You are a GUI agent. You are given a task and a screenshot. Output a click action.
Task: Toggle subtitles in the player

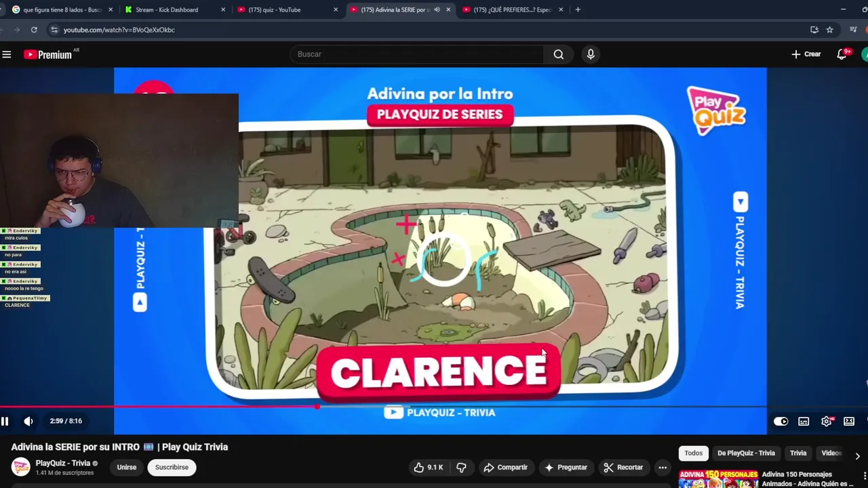click(x=804, y=421)
